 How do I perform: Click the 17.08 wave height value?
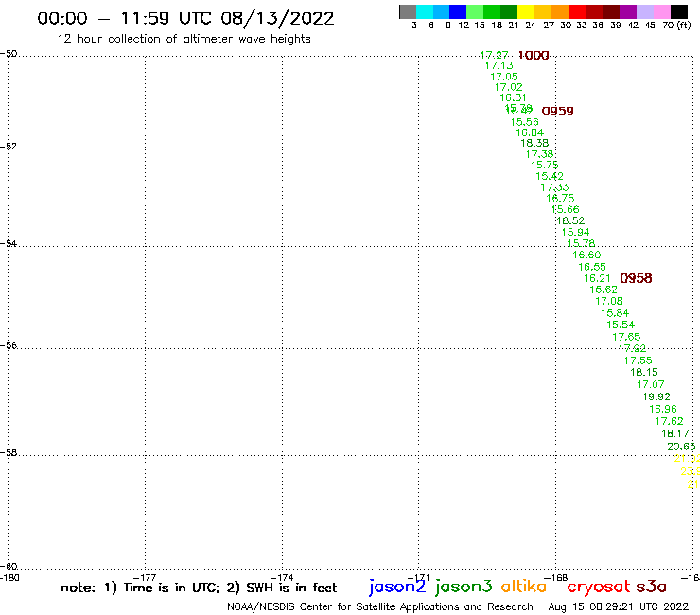tap(609, 302)
